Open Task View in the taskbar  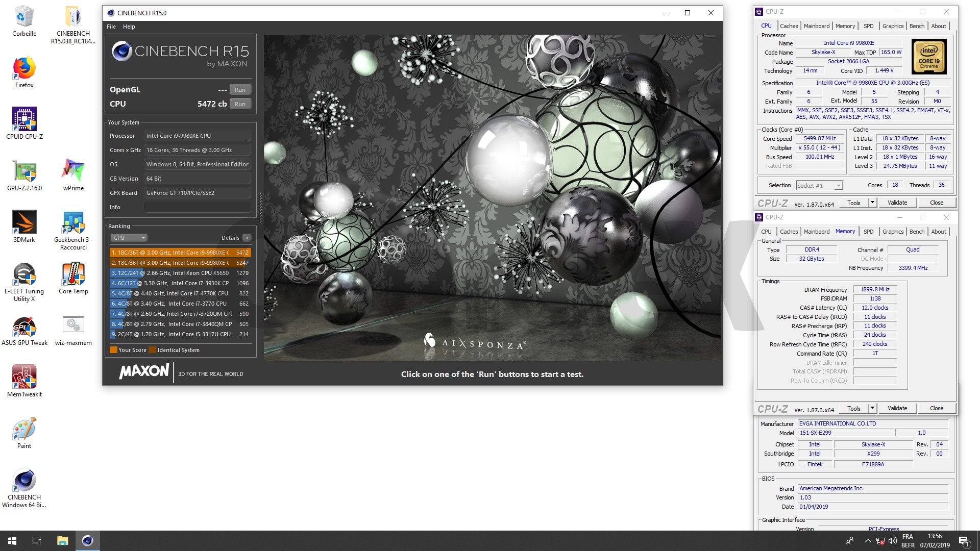pyautogui.click(x=37, y=541)
